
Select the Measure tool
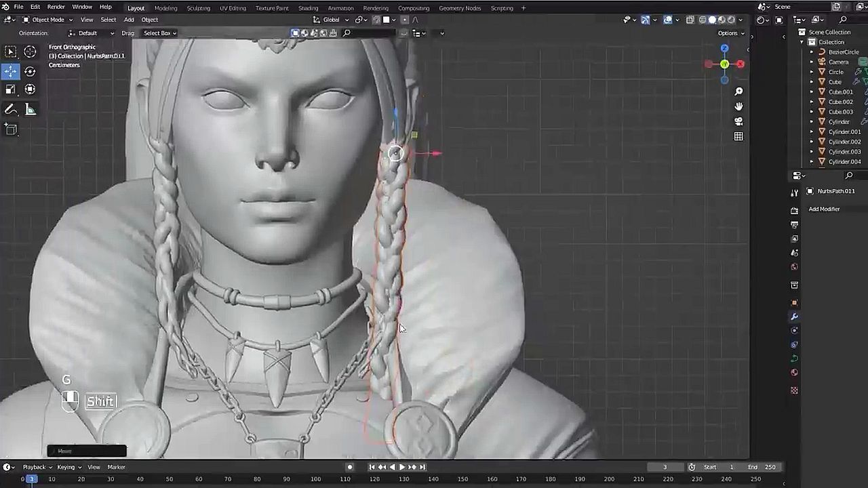(31, 110)
